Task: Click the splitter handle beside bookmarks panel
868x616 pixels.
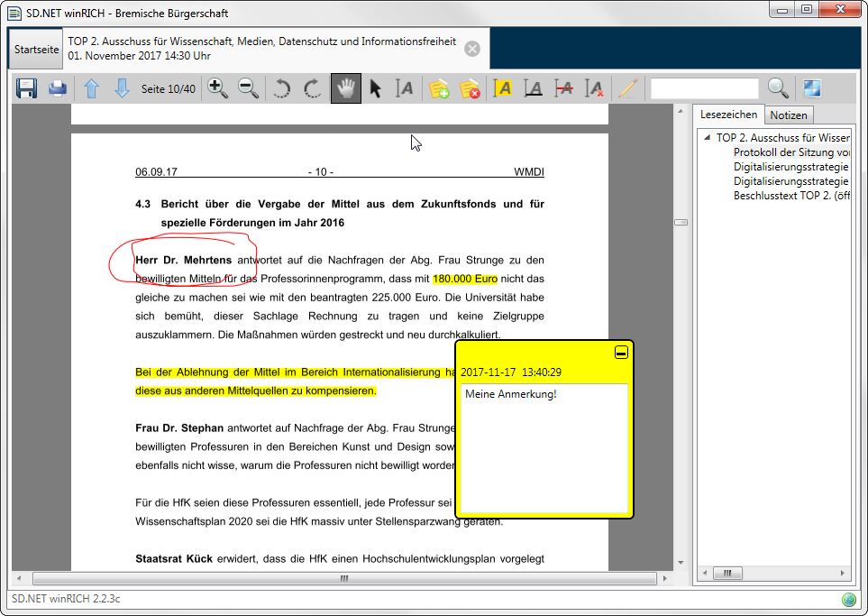Action: click(x=681, y=222)
